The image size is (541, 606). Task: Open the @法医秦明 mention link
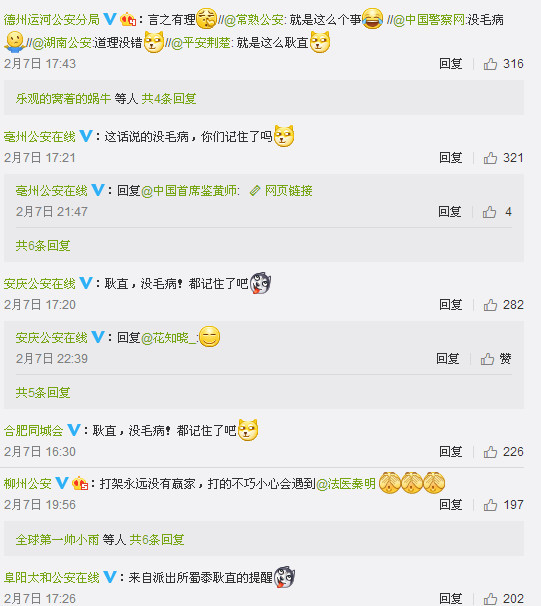pos(346,483)
